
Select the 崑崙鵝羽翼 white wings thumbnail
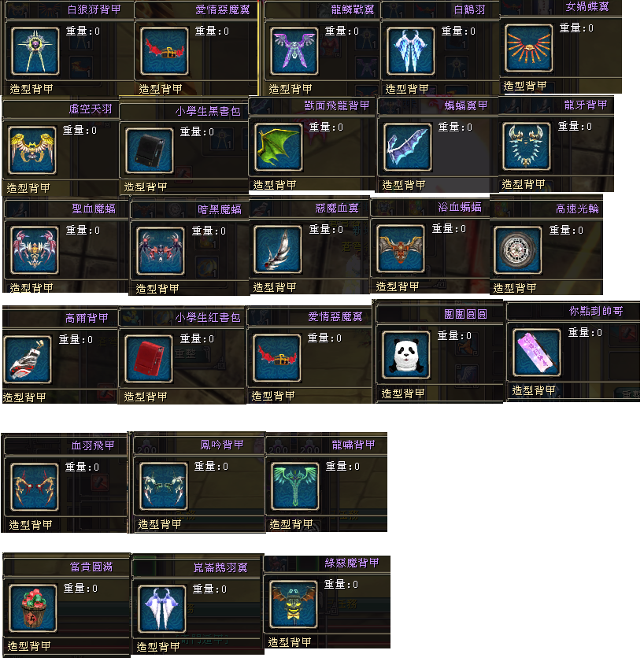pos(162,608)
